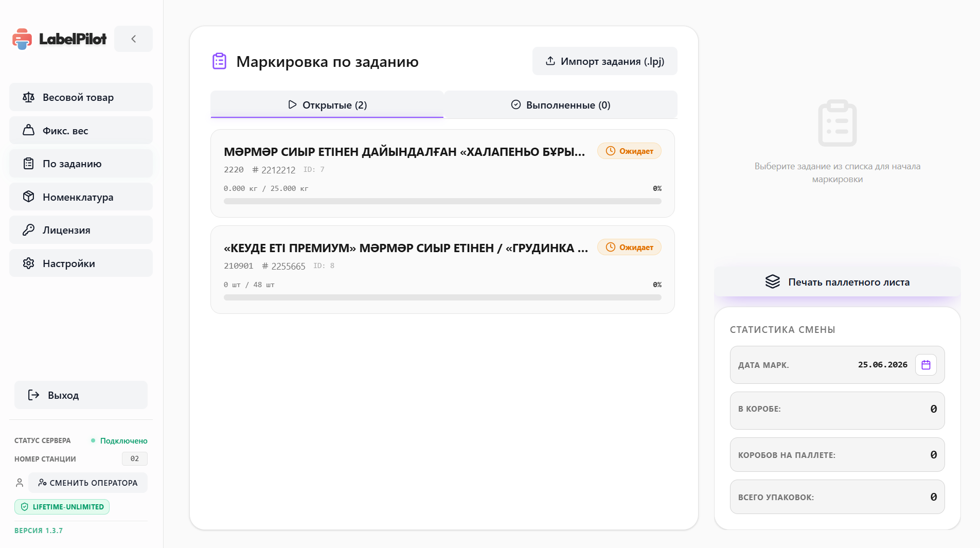The width and height of the screenshot is (980, 548).
Task: Click the station number 02 field
Action: 135,458
